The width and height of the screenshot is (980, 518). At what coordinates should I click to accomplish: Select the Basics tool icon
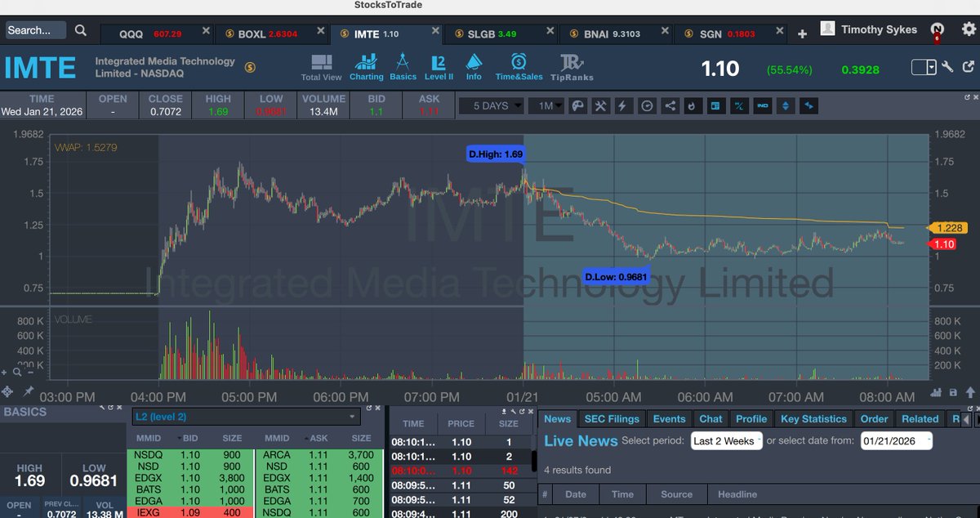tap(403, 65)
